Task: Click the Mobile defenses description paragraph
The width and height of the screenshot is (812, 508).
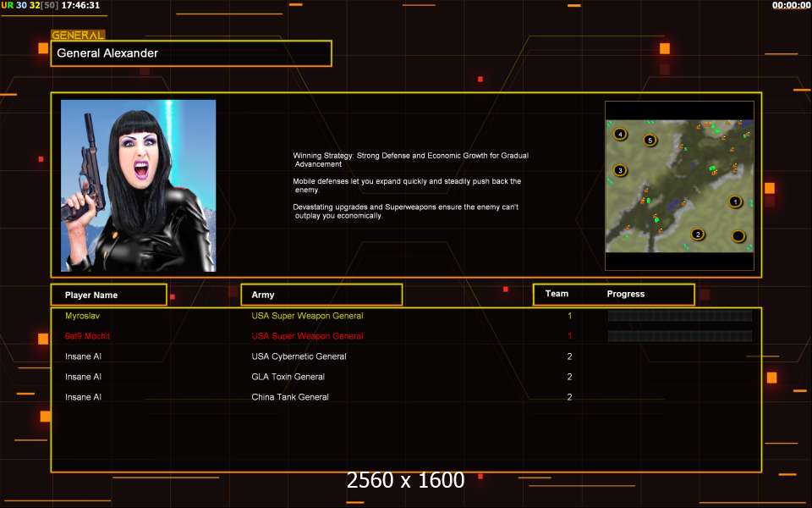Action: pos(407,185)
